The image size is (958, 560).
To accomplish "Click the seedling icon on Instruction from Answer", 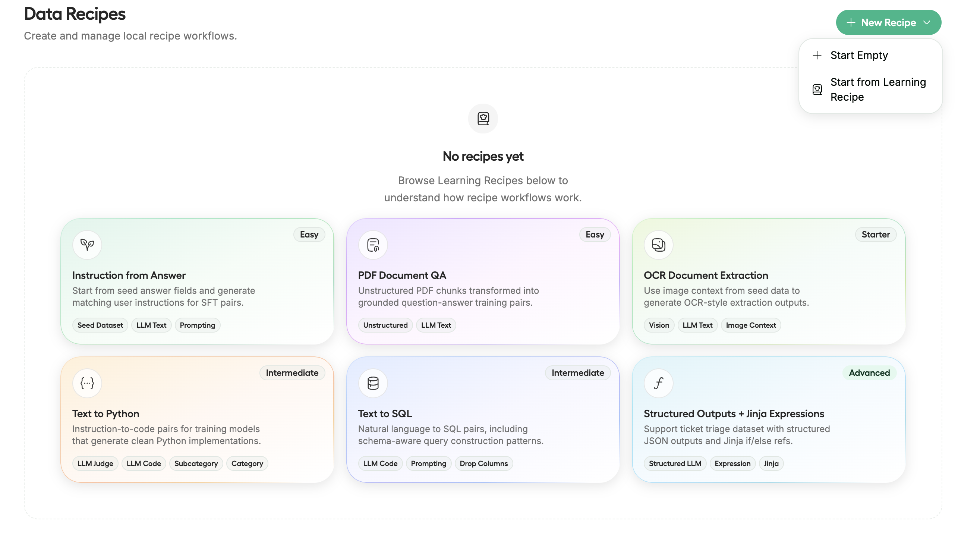I will coord(87,245).
